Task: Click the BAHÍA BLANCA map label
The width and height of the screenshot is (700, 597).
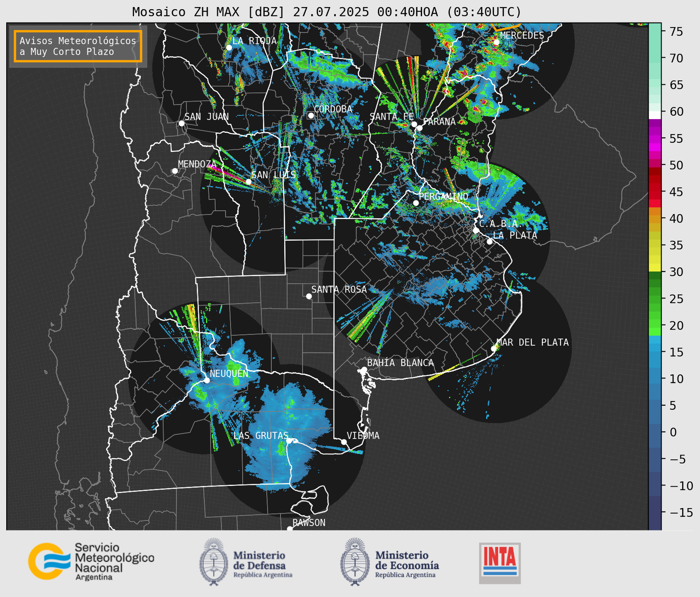Action: tap(400, 363)
